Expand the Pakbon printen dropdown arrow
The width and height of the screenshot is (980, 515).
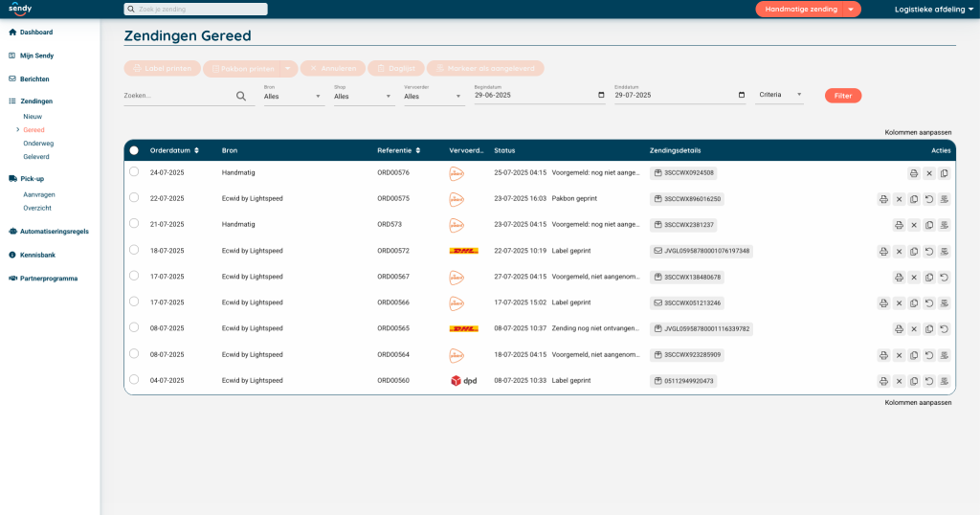tap(287, 69)
